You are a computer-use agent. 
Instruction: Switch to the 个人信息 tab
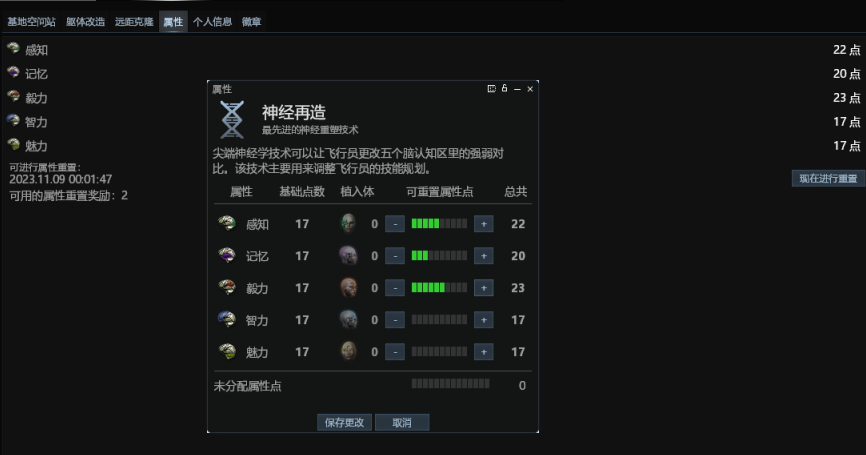click(212, 22)
